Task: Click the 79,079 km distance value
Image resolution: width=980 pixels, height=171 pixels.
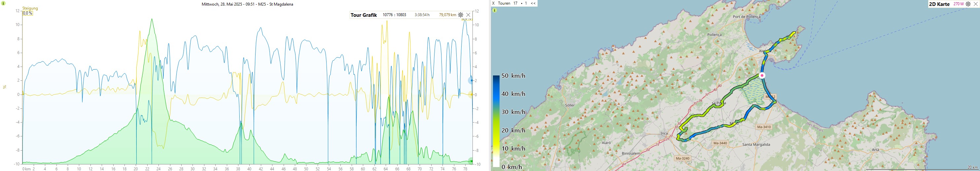Action: (447, 15)
